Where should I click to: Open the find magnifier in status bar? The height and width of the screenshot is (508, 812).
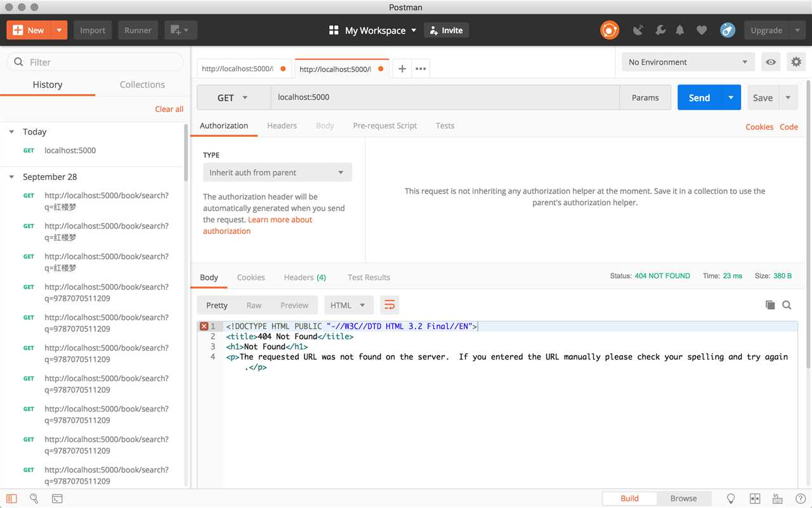[34, 498]
